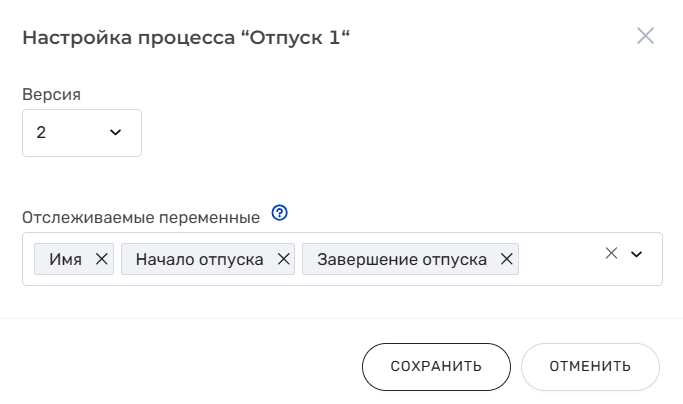The width and height of the screenshot is (683, 404).
Task: Clear all tracked variables
Action: click(612, 254)
